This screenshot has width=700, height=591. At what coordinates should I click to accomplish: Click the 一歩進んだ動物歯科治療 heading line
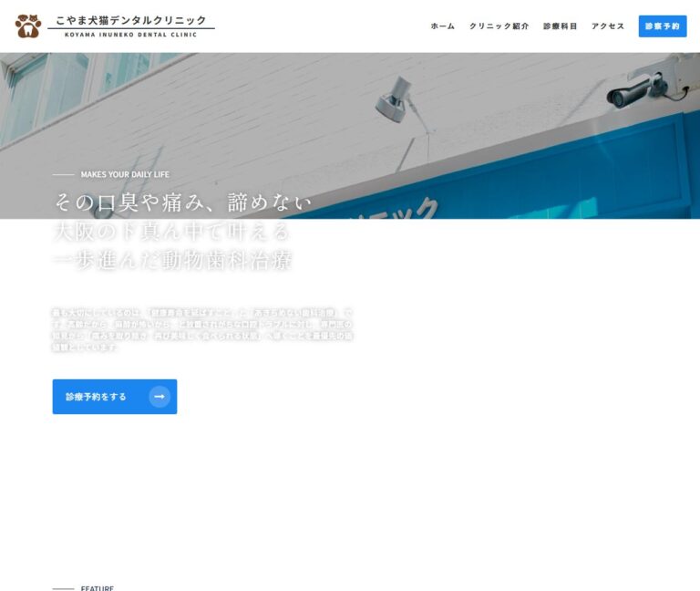173,260
